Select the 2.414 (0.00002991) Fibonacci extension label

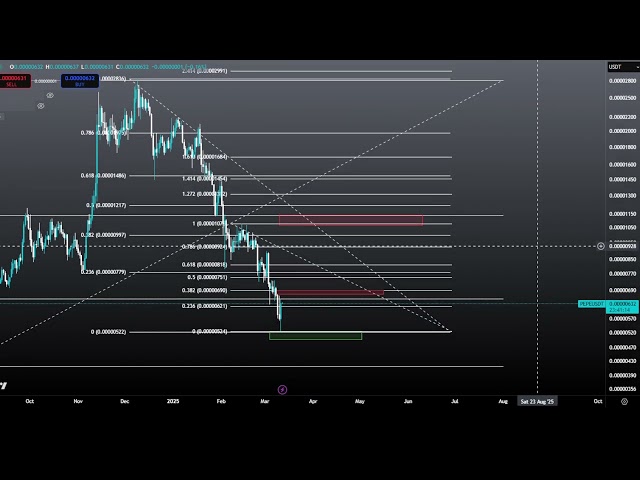coord(204,71)
